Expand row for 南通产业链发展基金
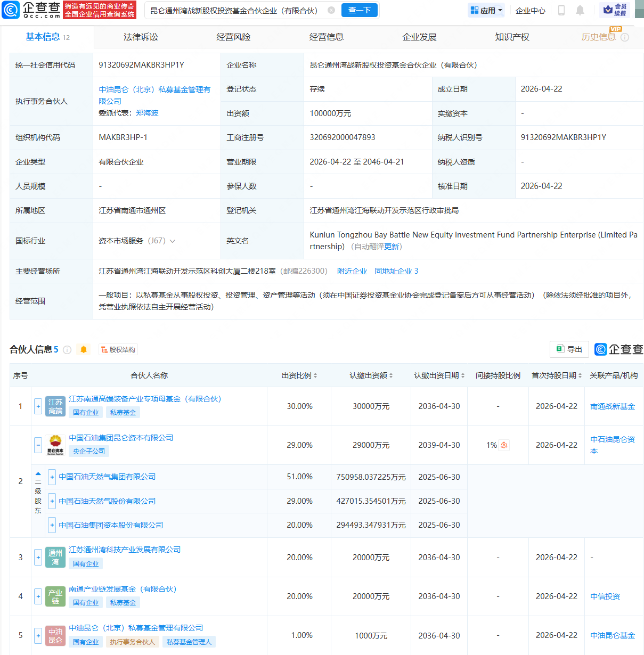 (38, 596)
